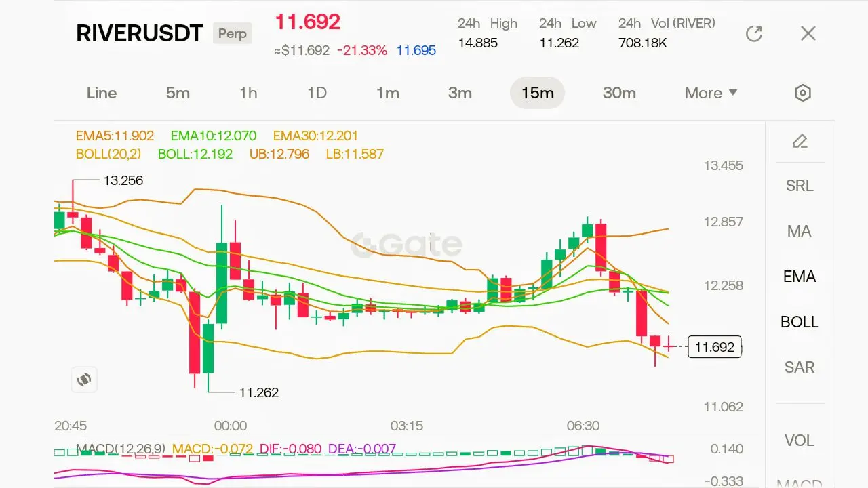The height and width of the screenshot is (488, 868).
Task: Select the 5m timeframe
Action: (x=178, y=93)
